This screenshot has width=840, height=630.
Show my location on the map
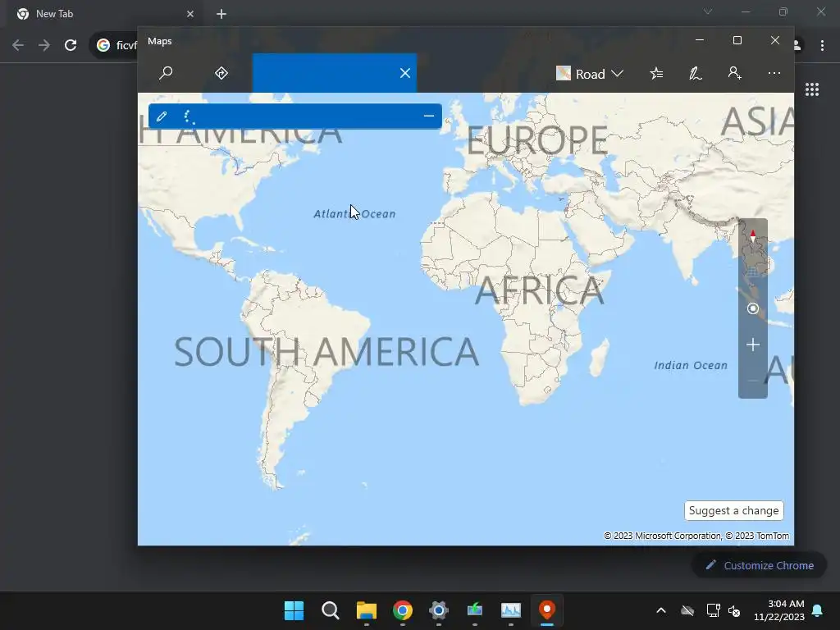tap(753, 308)
